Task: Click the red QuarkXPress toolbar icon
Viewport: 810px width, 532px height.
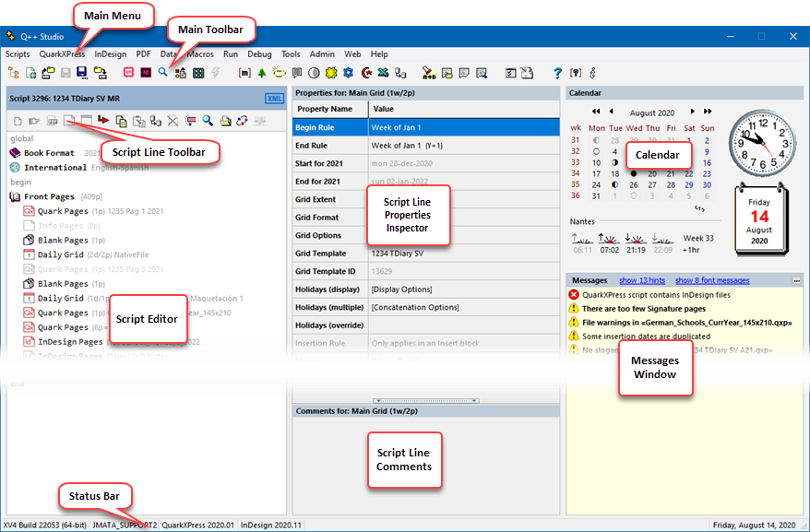Action: 128,73
